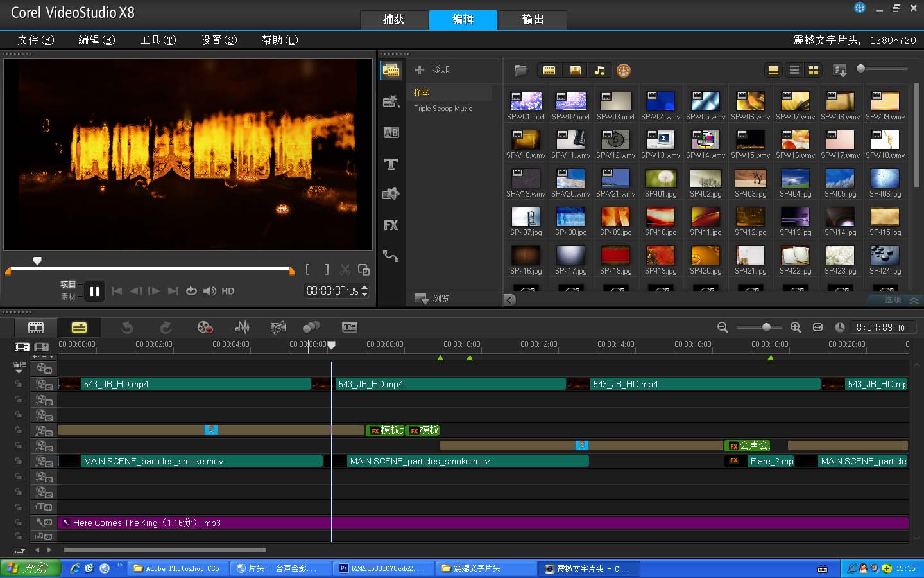
Task: Open the add/remove chapter point dropdown
Action: coord(44,356)
